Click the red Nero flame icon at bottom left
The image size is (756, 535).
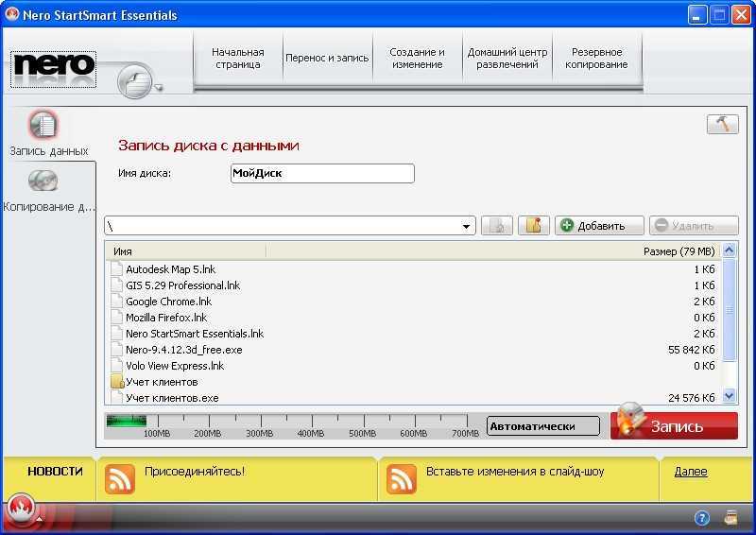pyautogui.click(x=21, y=509)
